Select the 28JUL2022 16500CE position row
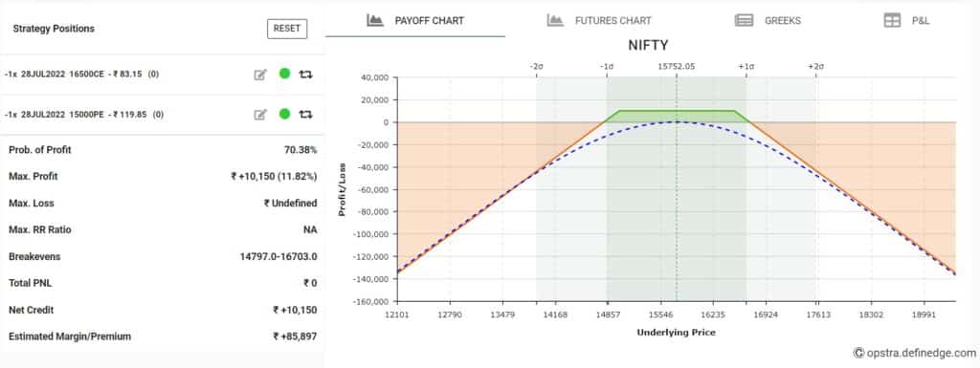The width and height of the screenshot is (980, 368). [162, 75]
